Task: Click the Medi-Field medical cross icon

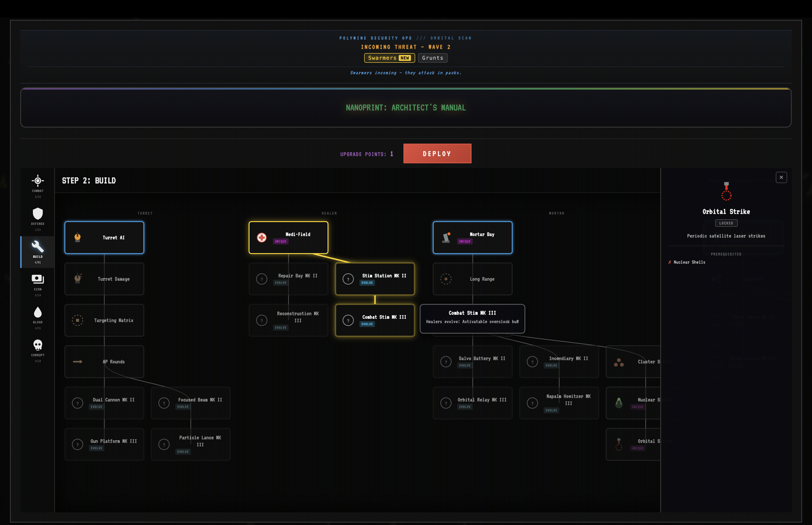Action: tap(261, 237)
